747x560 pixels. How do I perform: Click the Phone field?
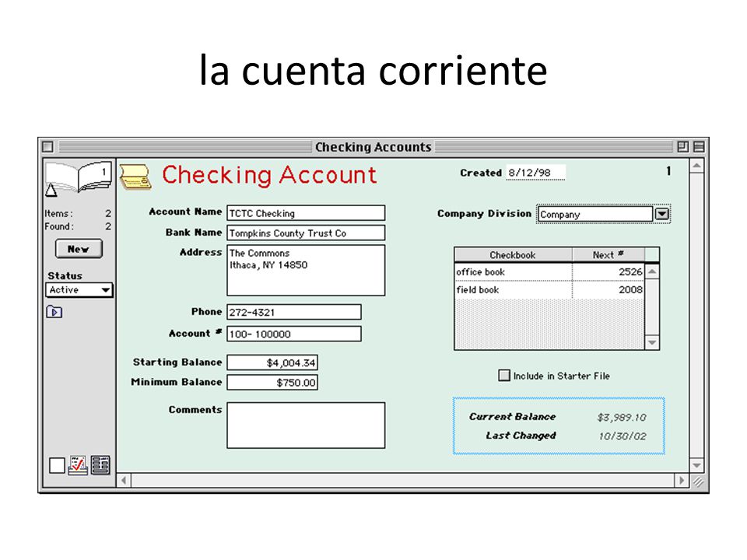(294, 312)
